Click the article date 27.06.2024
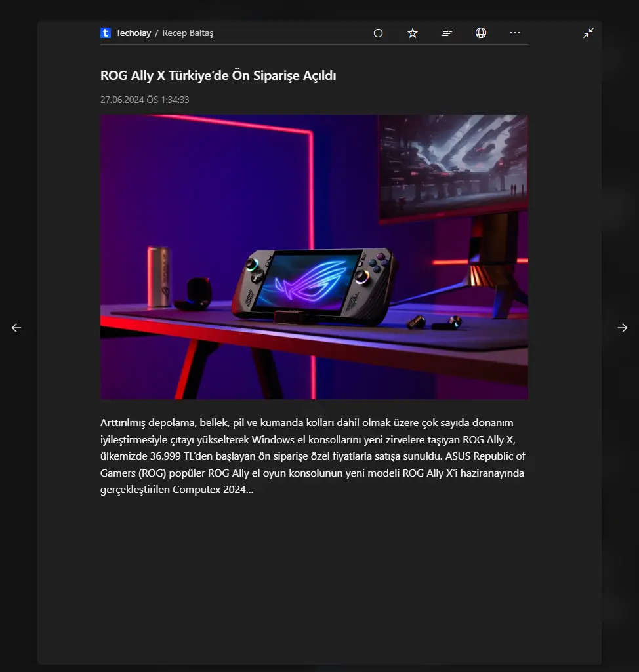 tap(144, 100)
